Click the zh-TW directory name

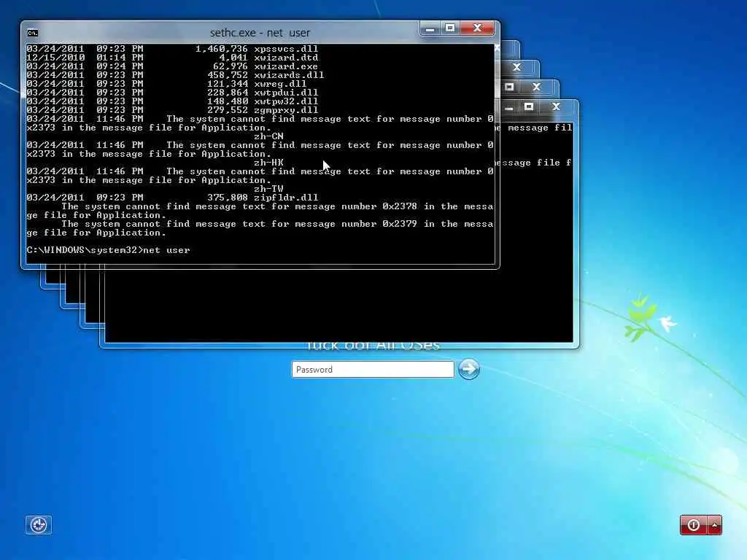point(268,189)
